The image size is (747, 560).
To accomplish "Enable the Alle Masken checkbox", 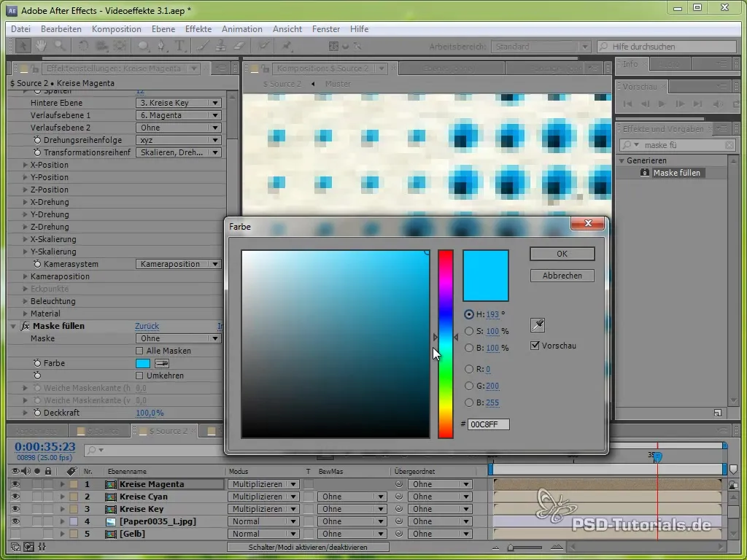I will click(x=139, y=351).
